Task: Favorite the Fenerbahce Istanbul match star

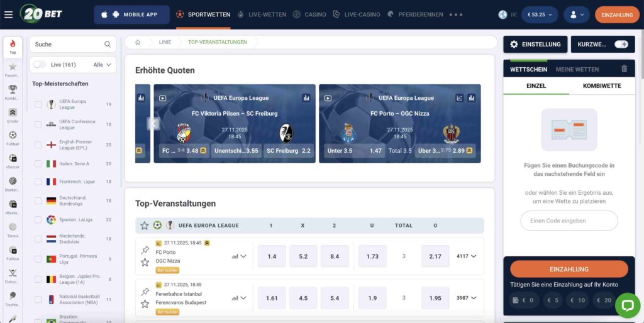Action: tap(145, 304)
